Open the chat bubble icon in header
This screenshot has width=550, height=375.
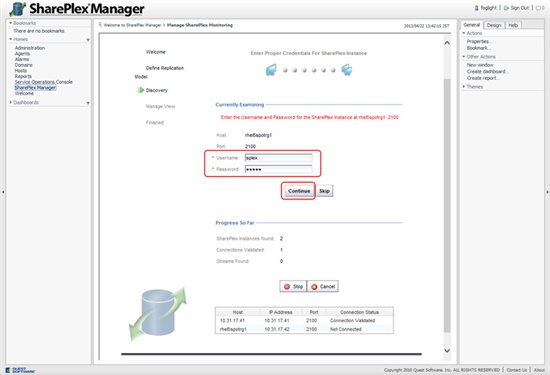(538, 8)
